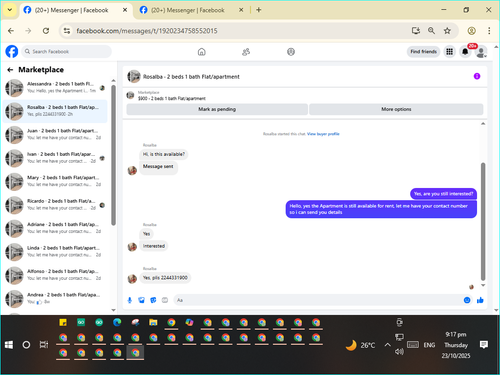500x375 pixels.
Task: Select the Rosalba chat in the list
Action: coord(55,111)
